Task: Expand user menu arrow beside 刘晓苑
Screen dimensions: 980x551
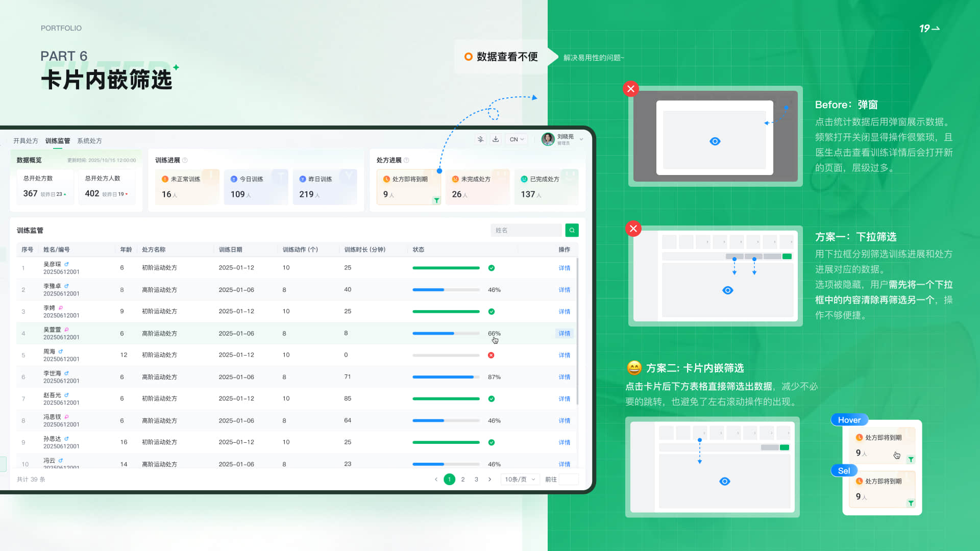Action: pyautogui.click(x=581, y=139)
